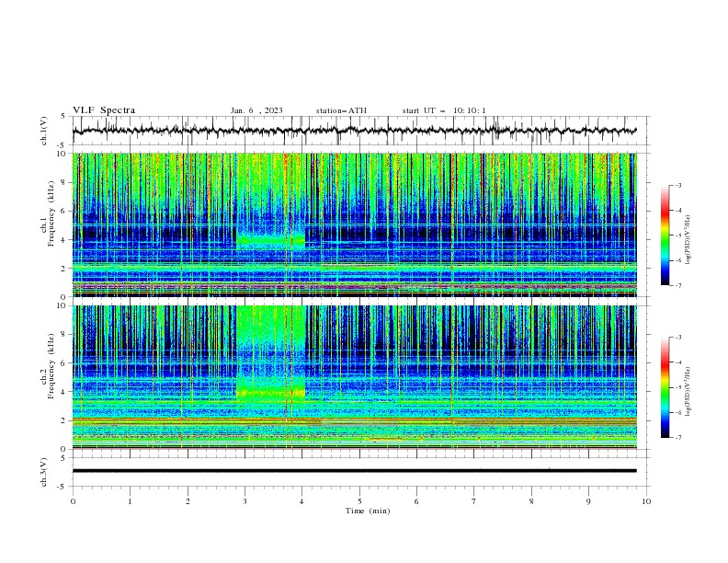Click the "-3" tick on upper color bar
The width and height of the screenshot is (728, 563).
coord(677,185)
